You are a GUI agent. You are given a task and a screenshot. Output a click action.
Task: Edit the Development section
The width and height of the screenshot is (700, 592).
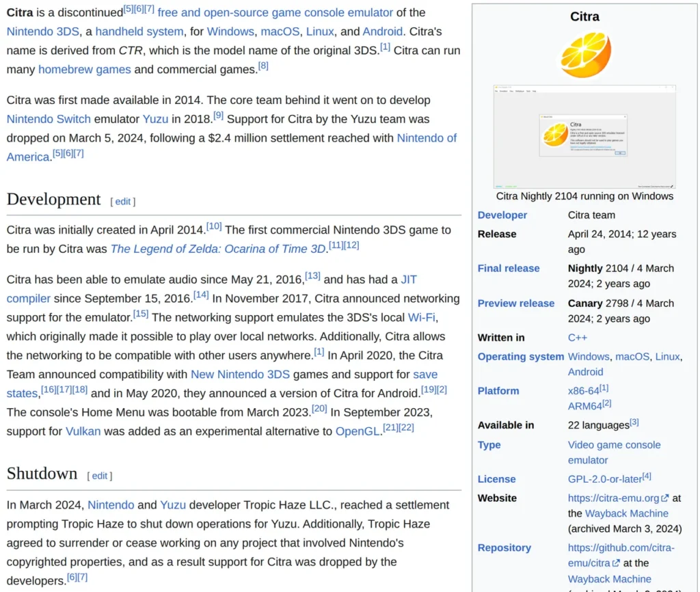(123, 202)
